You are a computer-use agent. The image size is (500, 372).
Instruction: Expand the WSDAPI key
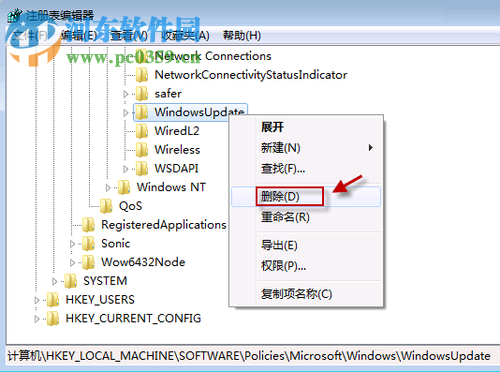pos(126,169)
